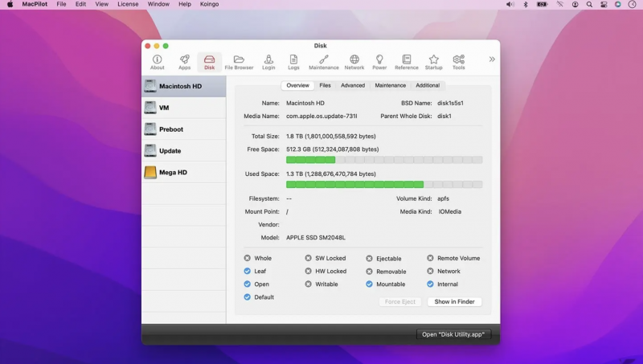The width and height of the screenshot is (643, 364).
Task: Toggle the Writable indicator
Action: (309, 284)
